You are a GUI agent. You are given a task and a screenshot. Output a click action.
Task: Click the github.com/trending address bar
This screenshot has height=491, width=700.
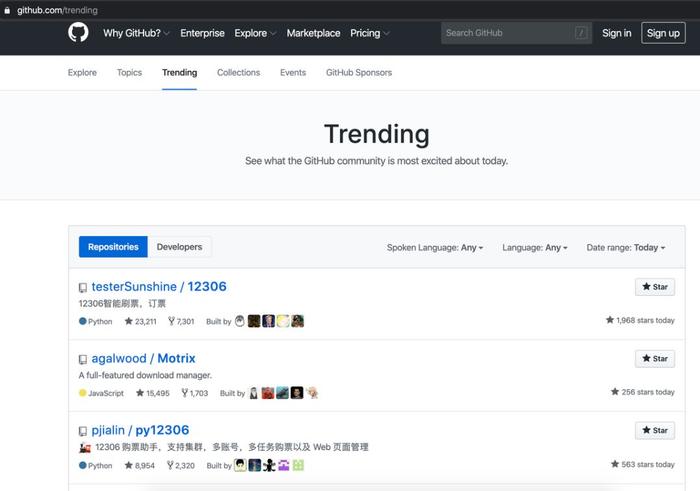pyautogui.click(x=57, y=10)
